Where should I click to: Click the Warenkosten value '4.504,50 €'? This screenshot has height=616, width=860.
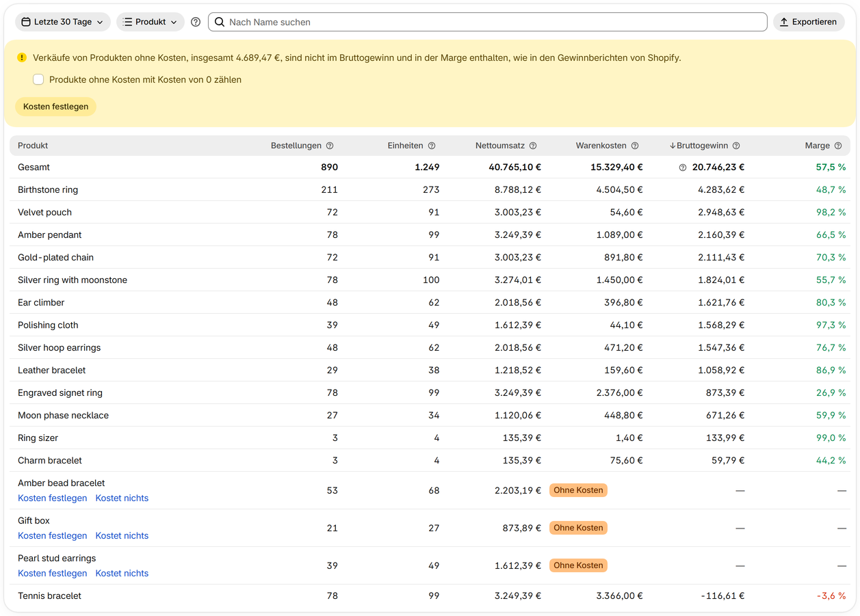pyautogui.click(x=620, y=189)
